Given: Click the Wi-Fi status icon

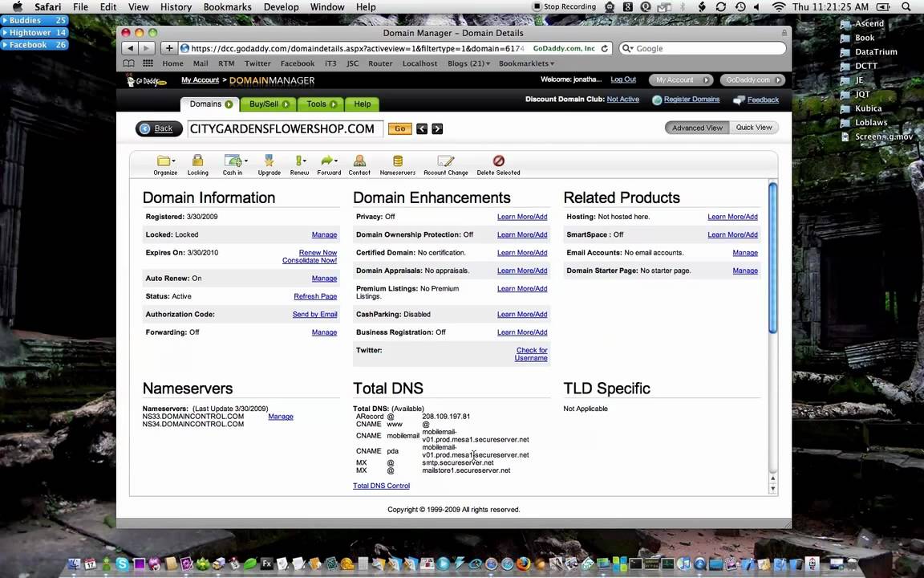Looking at the screenshot, I should [779, 6].
